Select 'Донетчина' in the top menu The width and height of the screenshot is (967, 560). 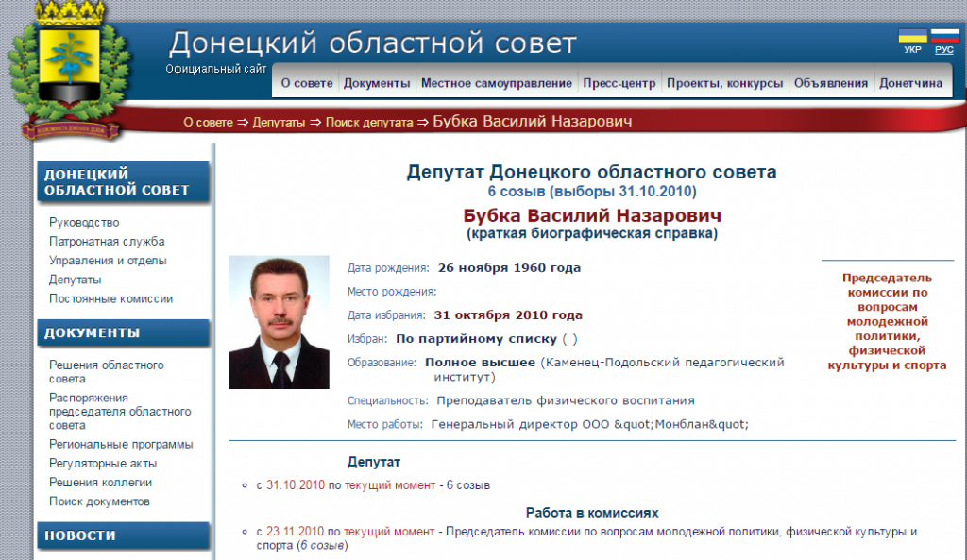(910, 83)
